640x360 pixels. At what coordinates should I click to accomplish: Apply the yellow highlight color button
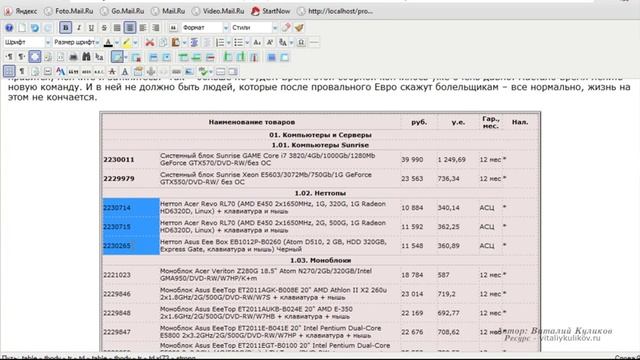click(127, 42)
